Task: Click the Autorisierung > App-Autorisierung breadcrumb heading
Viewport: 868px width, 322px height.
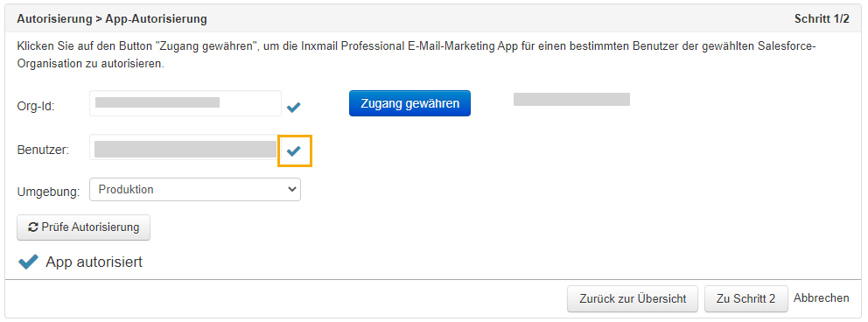Action: tap(112, 19)
